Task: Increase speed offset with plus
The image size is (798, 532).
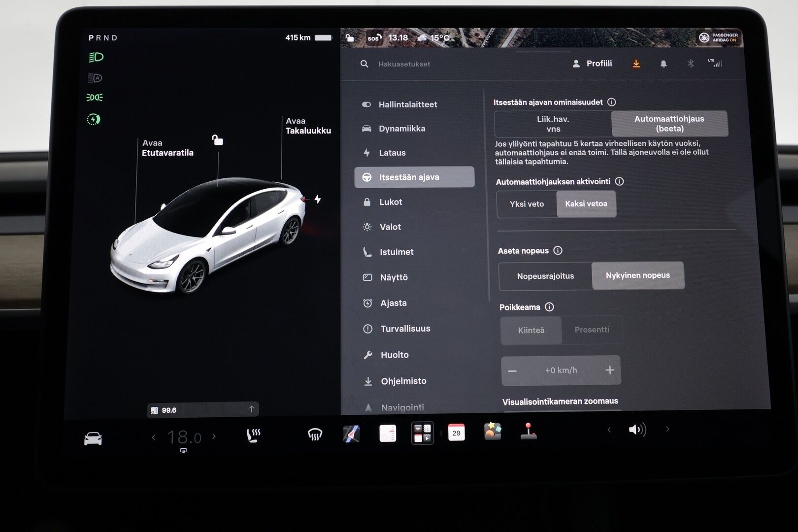Action: click(x=610, y=370)
